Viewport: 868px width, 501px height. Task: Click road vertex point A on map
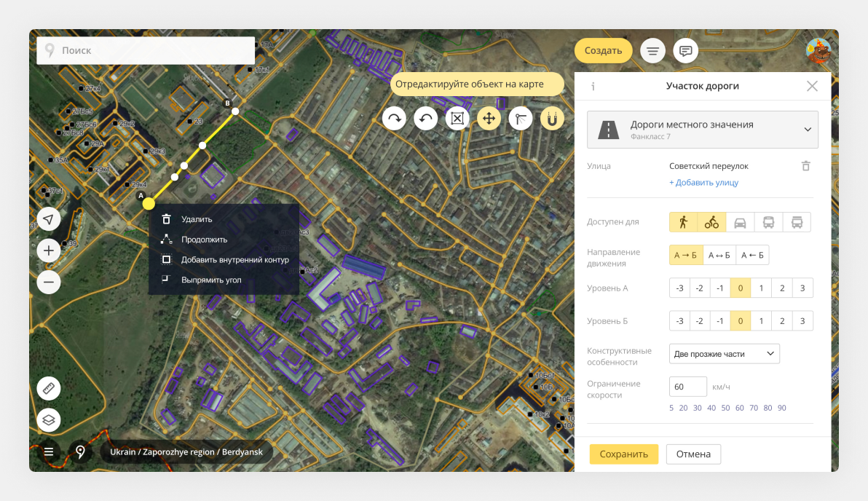(149, 204)
